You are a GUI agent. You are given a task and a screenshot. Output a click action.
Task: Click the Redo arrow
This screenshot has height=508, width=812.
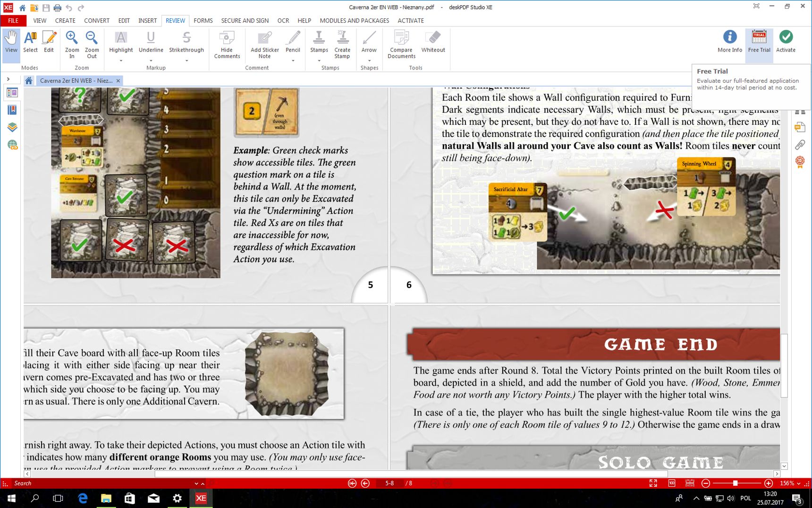click(x=81, y=8)
